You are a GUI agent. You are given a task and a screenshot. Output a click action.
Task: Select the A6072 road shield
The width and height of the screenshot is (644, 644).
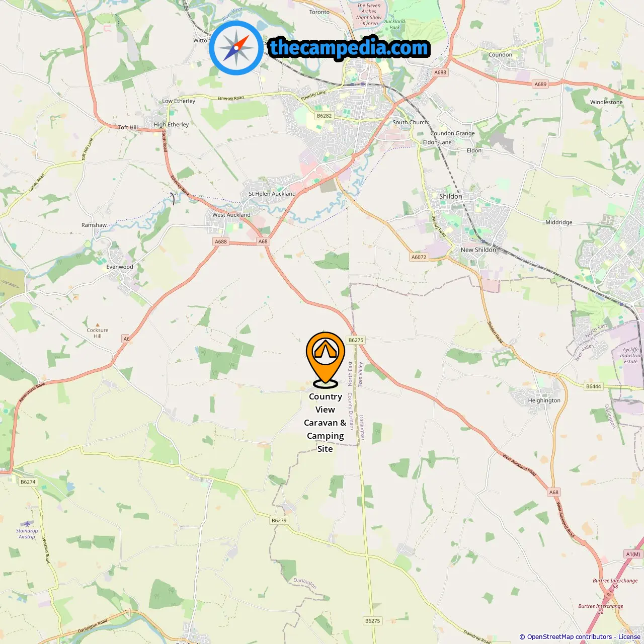point(419,257)
